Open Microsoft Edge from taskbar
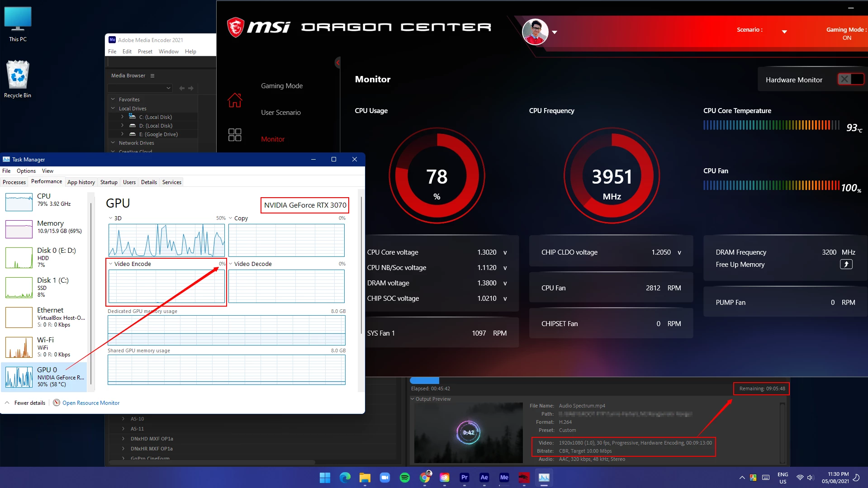Screen dimensions: 868x488 pos(345,478)
